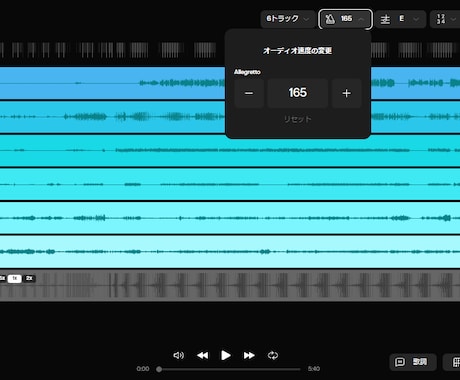The height and width of the screenshot is (380, 460).
Task: Open the 6トラック track count dropdown
Action: click(x=288, y=19)
